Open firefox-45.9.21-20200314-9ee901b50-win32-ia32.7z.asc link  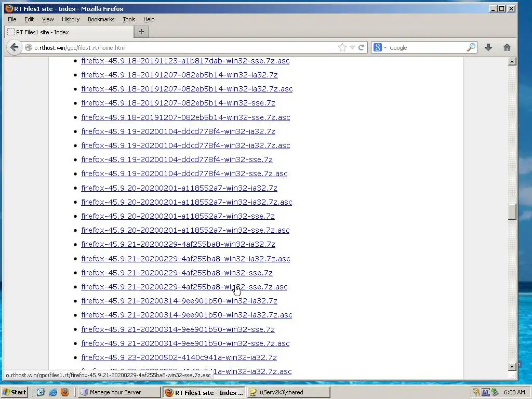(187, 315)
